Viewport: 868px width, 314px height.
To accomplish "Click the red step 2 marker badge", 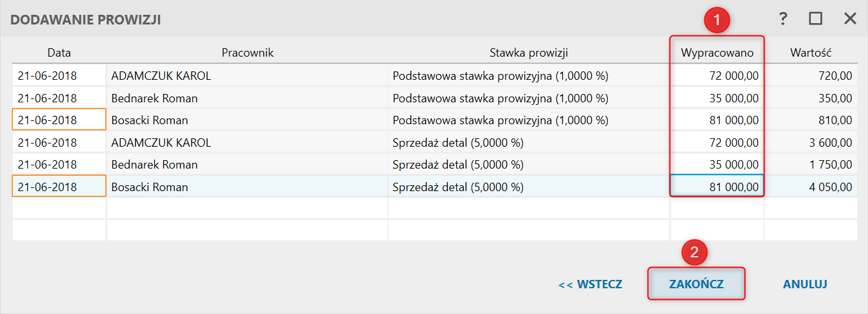I will (x=695, y=252).
